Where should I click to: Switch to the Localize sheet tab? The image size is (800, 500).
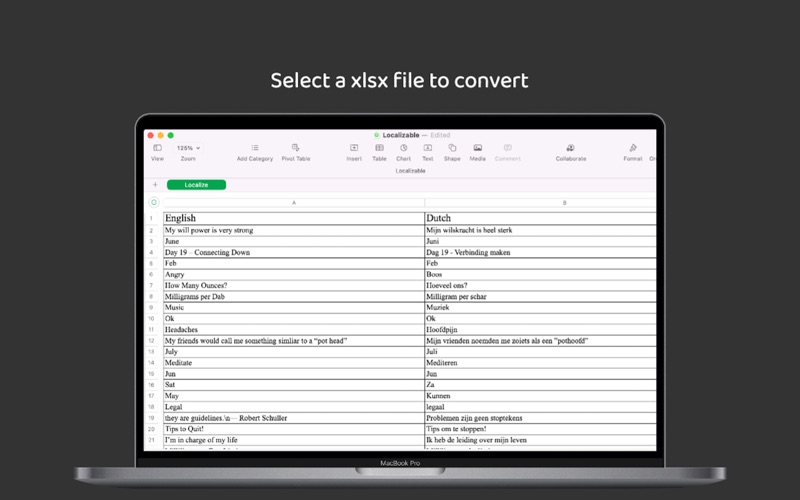click(x=196, y=185)
